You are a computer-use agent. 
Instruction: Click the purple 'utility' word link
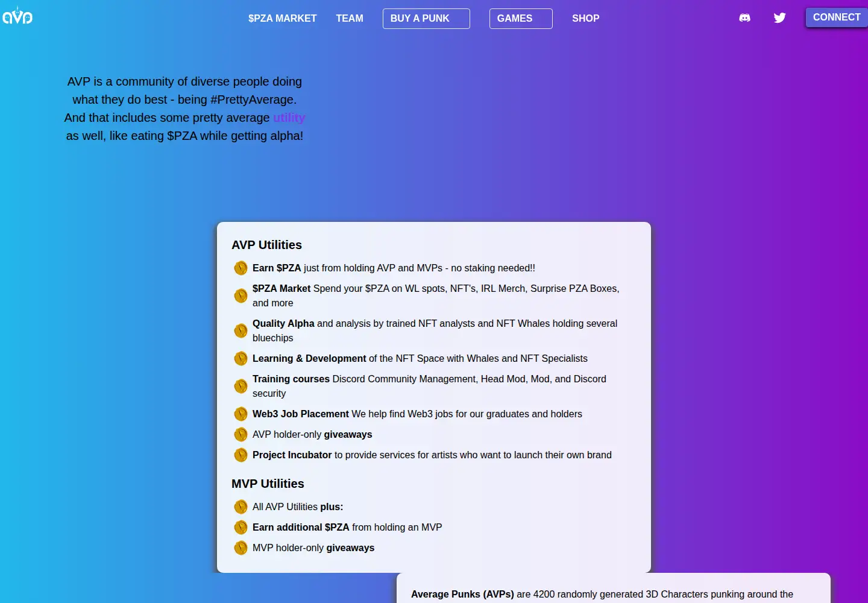coord(289,118)
